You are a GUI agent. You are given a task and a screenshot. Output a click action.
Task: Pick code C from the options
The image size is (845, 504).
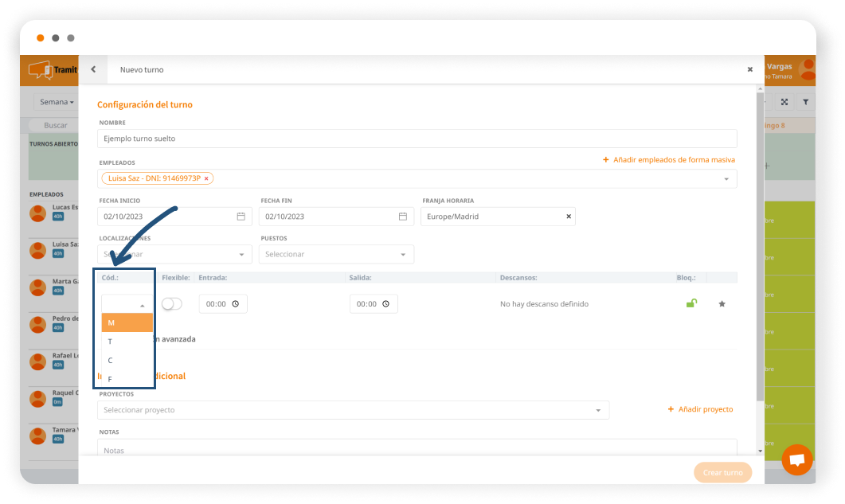tap(127, 361)
